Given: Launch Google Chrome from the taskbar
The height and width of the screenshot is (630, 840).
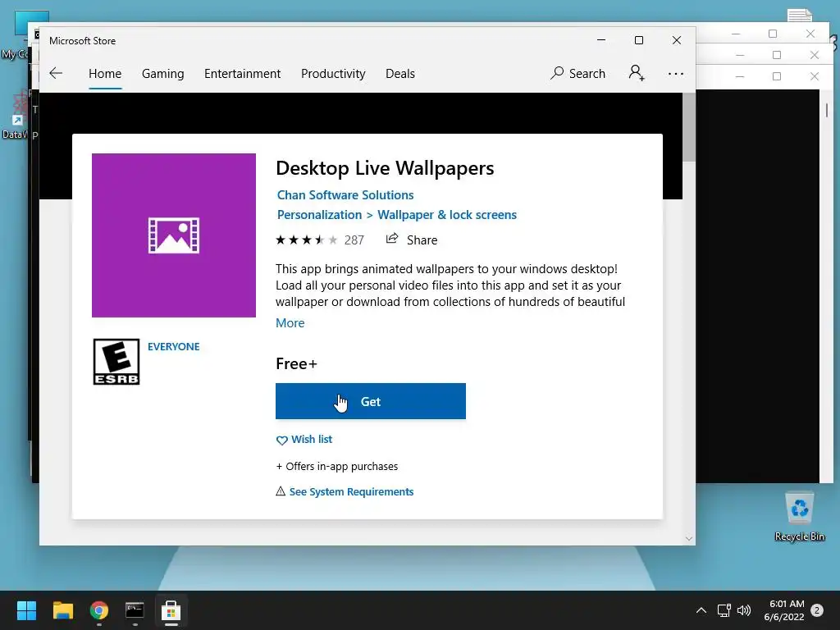Looking at the screenshot, I should tap(99, 610).
